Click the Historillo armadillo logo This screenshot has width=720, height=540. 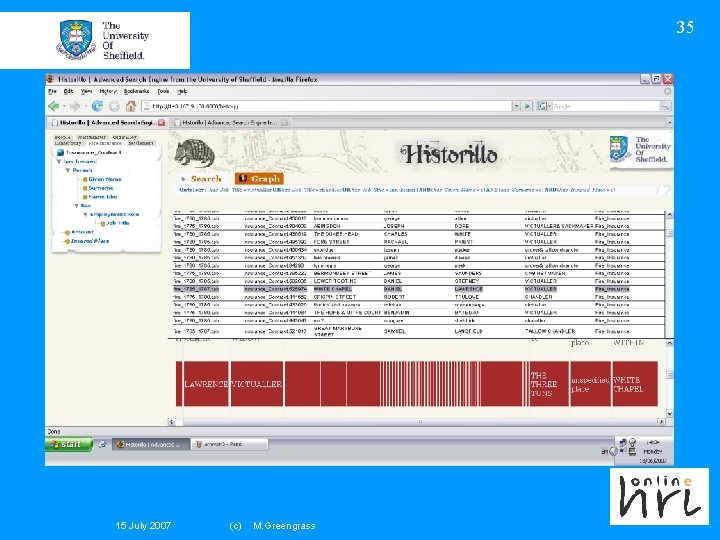point(195,153)
